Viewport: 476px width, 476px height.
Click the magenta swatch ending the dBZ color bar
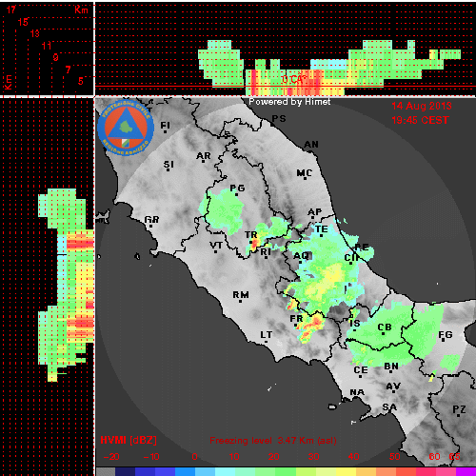click(466, 471)
